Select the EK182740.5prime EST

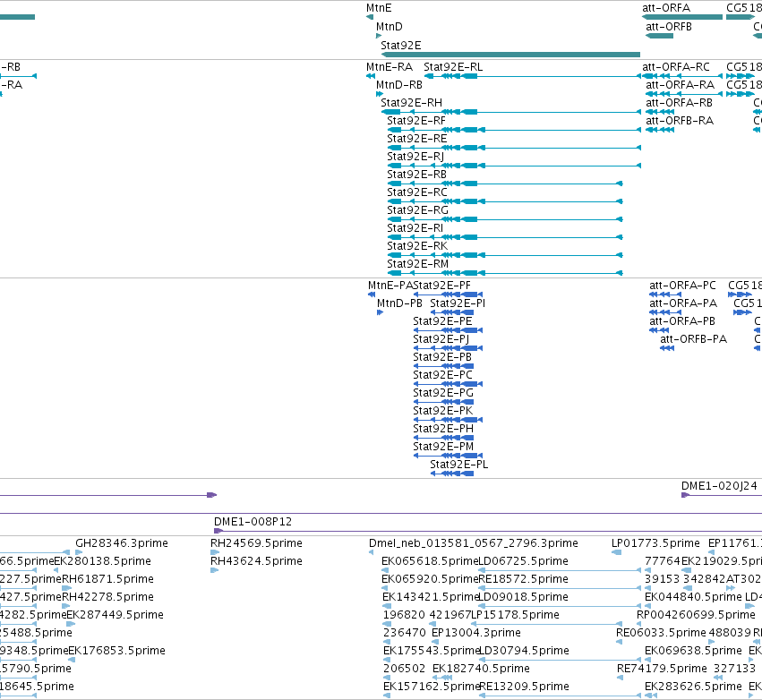point(442,678)
